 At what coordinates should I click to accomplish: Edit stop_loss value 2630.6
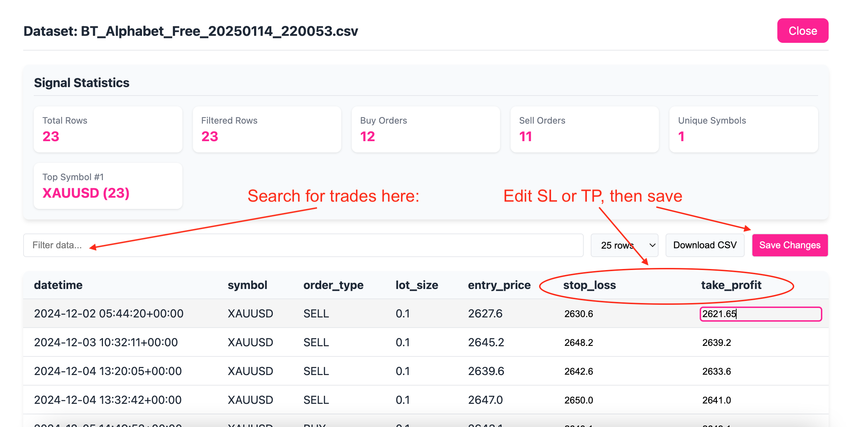coord(579,314)
